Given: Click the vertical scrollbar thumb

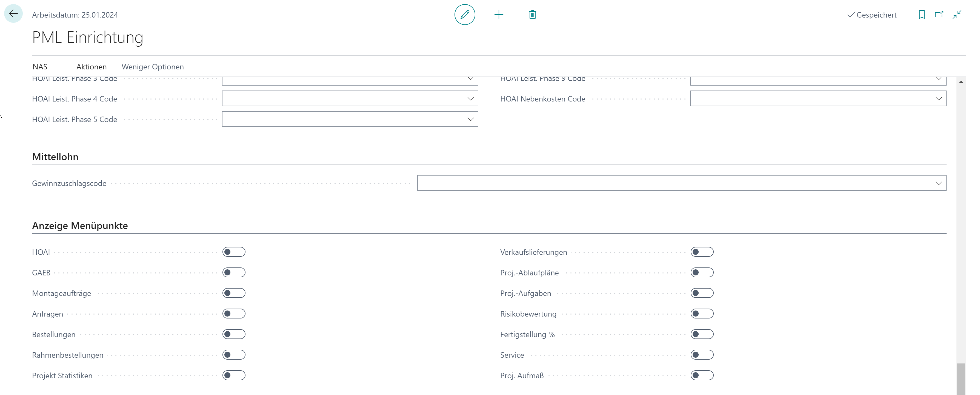Looking at the screenshot, I should 961,379.
